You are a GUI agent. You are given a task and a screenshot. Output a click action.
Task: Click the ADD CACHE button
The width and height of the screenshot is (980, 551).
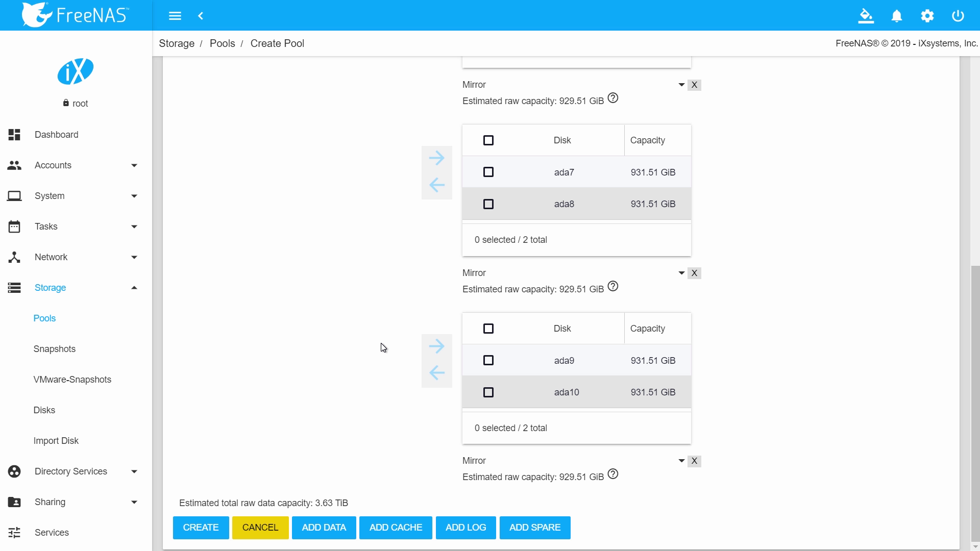(396, 528)
